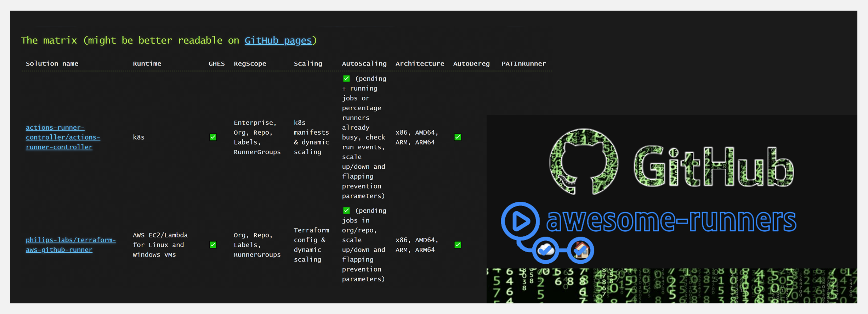868x314 pixels.
Task: Click the 'Runtime' column header
Action: [x=147, y=63]
